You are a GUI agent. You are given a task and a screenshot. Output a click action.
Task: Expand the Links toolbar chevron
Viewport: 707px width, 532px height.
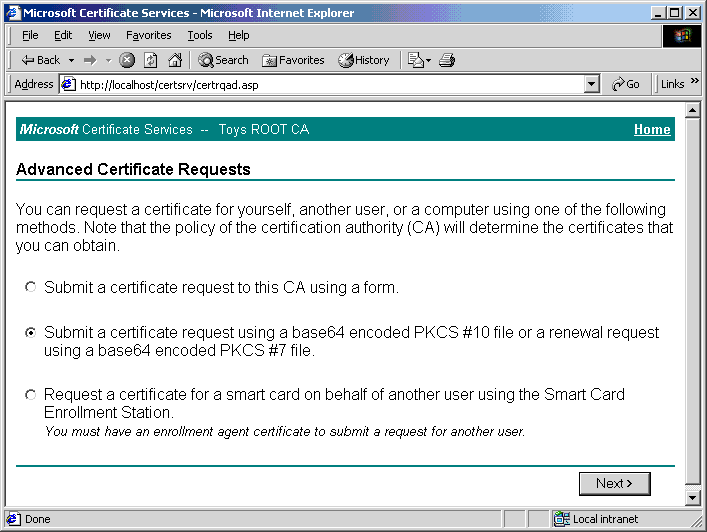pyautogui.click(x=694, y=81)
